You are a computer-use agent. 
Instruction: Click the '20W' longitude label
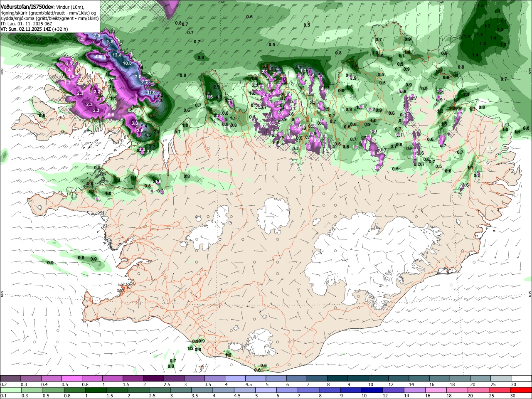point(221,2)
